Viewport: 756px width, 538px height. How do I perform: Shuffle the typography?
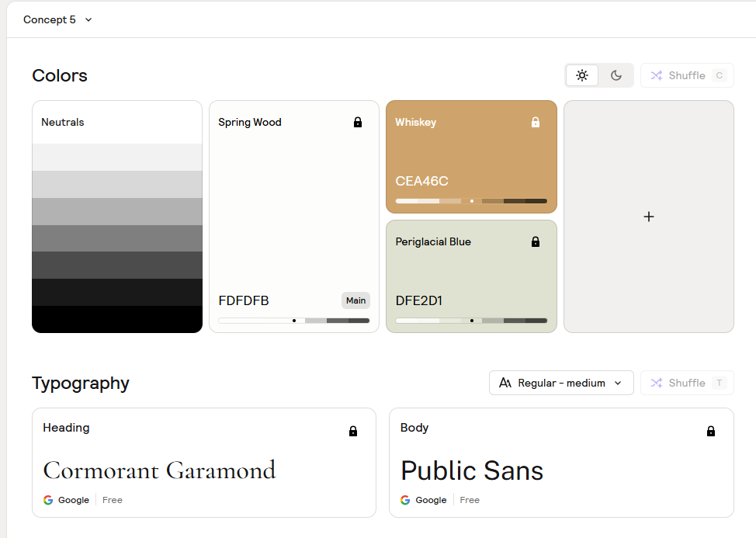coord(687,383)
